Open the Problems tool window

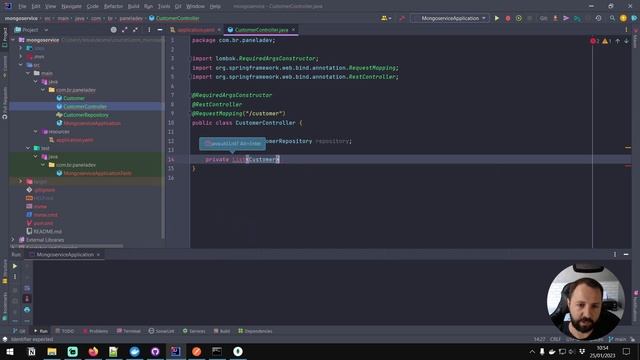pos(96,331)
